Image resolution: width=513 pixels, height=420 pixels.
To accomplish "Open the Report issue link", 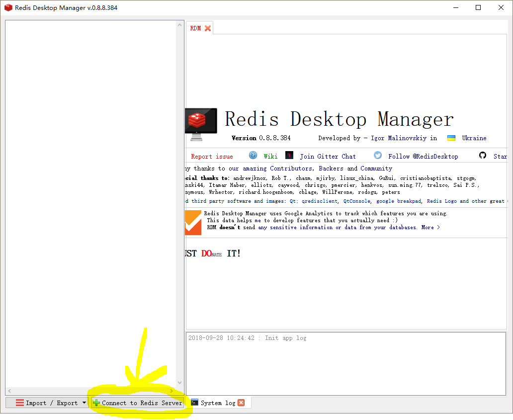I will tap(212, 157).
